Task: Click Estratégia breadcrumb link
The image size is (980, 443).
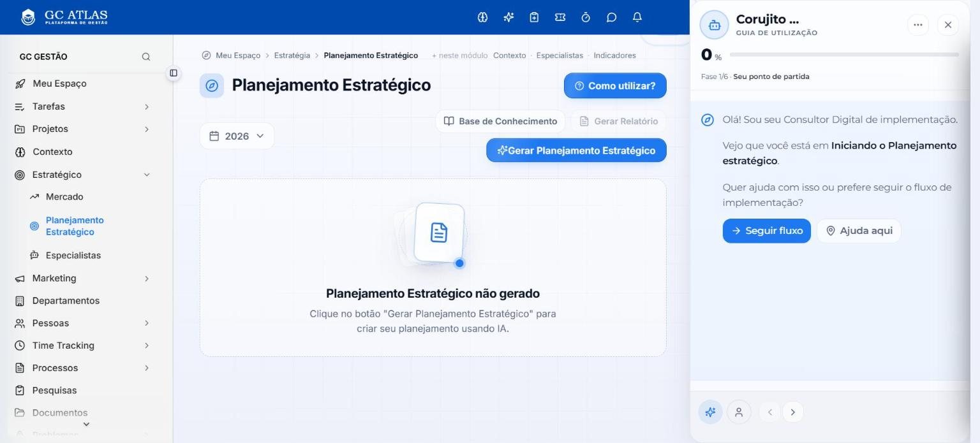Action: click(292, 55)
